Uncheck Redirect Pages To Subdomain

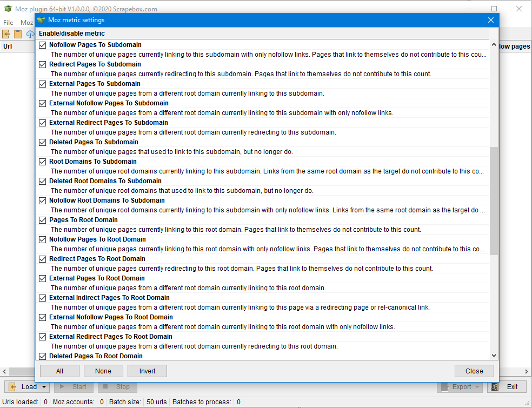pos(42,64)
